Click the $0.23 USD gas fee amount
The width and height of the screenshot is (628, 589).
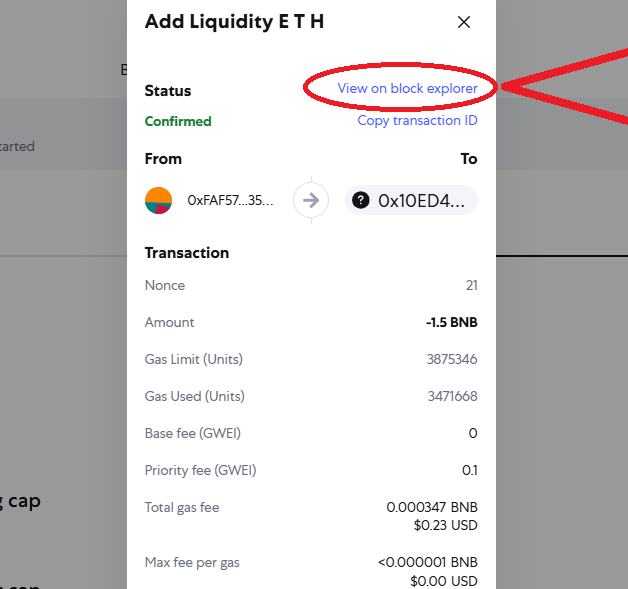(445, 525)
